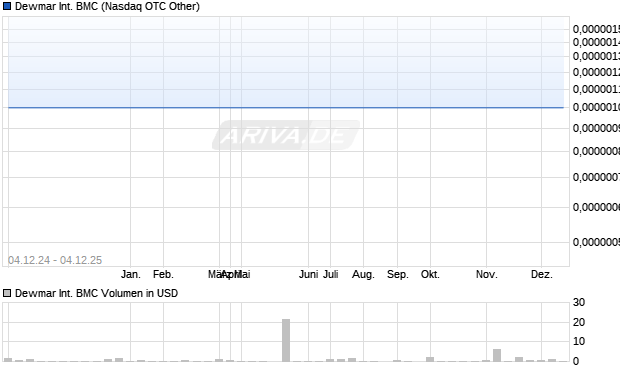The height and width of the screenshot is (371, 620).
Task: Click the flat blue price line
Action: click(286, 107)
